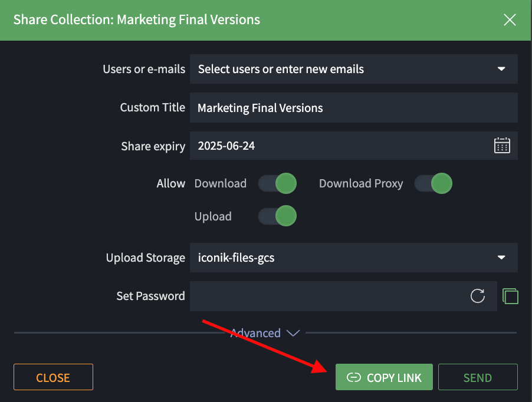Image resolution: width=532 pixels, height=402 pixels.
Task: Expand the Upload Storage dropdown arrow
Action: pyautogui.click(x=501, y=258)
